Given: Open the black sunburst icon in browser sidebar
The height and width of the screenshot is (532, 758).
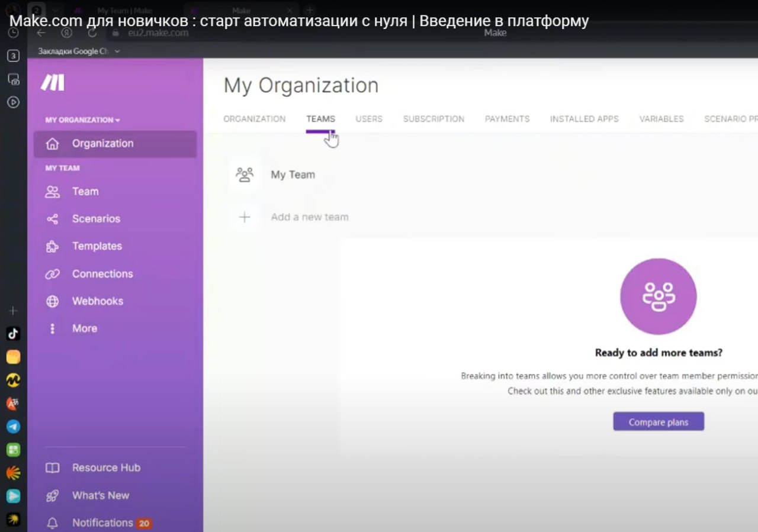Looking at the screenshot, I should coord(13,519).
